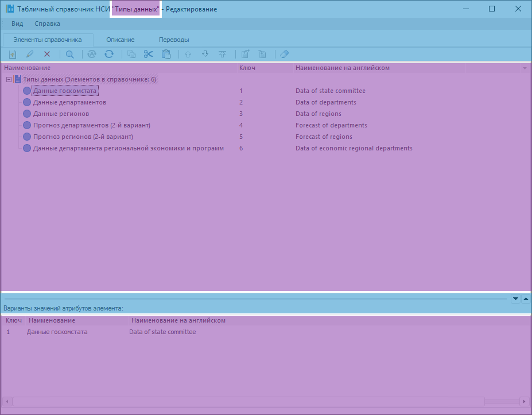Click the eraser icon in toolbar
Image resolution: width=532 pixels, height=415 pixels.
(x=284, y=54)
